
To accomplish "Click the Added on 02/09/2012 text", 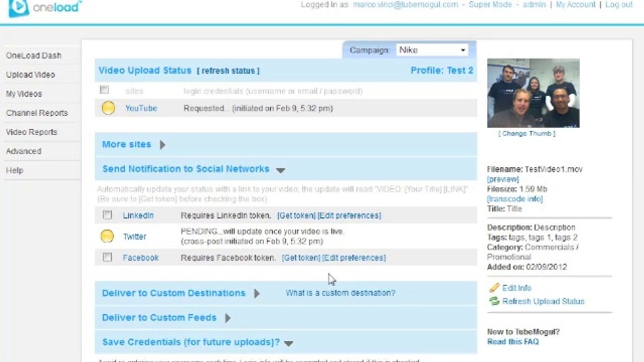I will [x=527, y=267].
